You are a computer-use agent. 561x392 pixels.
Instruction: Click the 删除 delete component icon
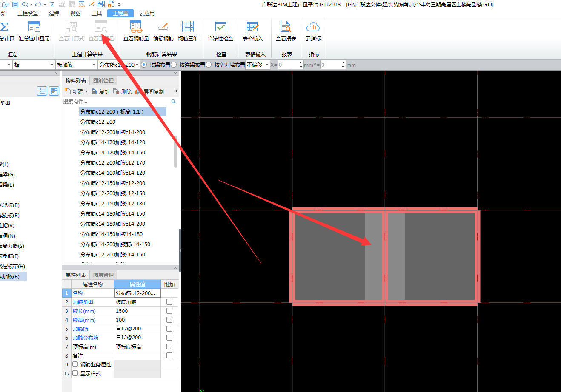pyautogui.click(x=116, y=91)
